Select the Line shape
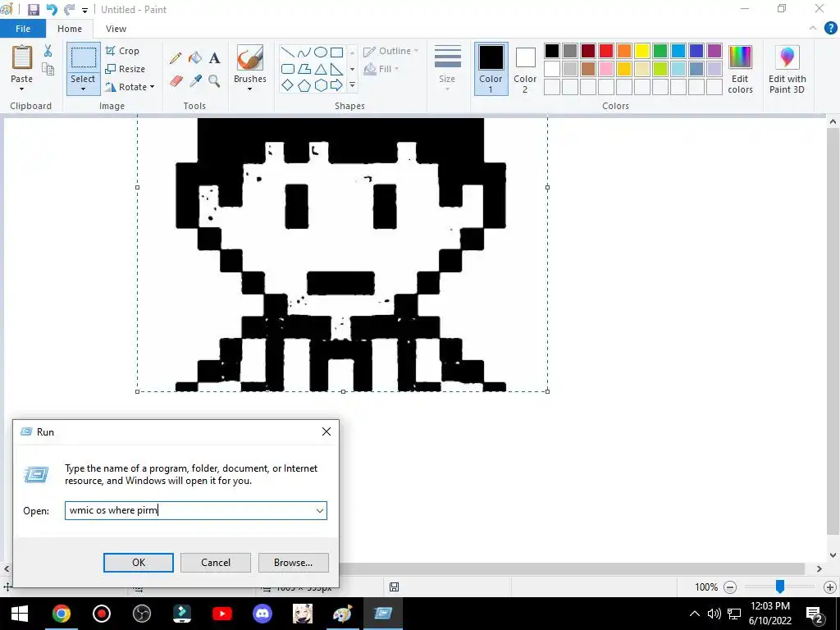 288,52
